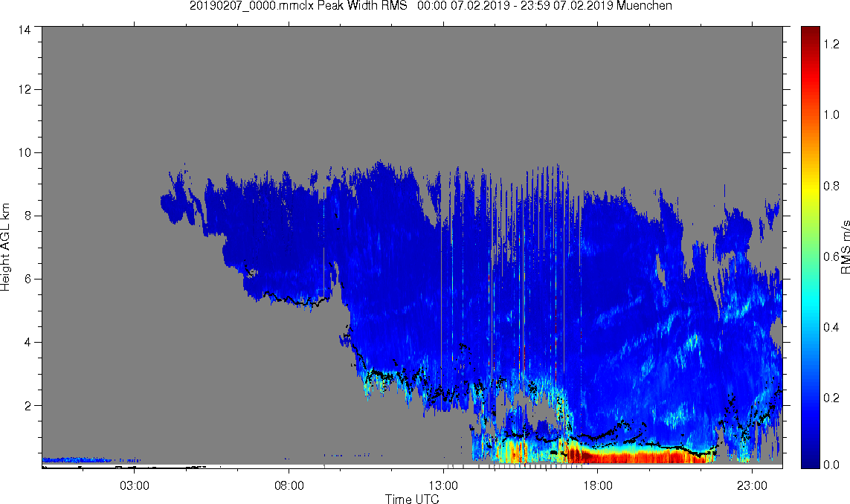
Task: Click the 12 km height tick label
Action: (25, 89)
